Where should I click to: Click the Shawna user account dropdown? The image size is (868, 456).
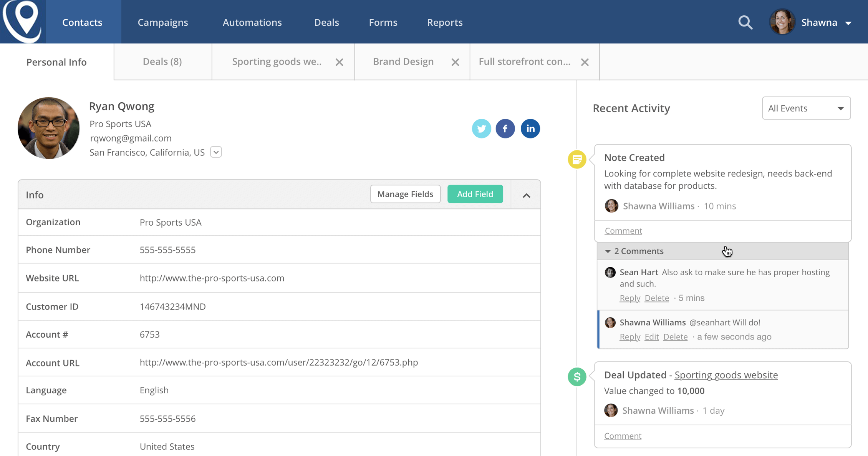tap(850, 22)
